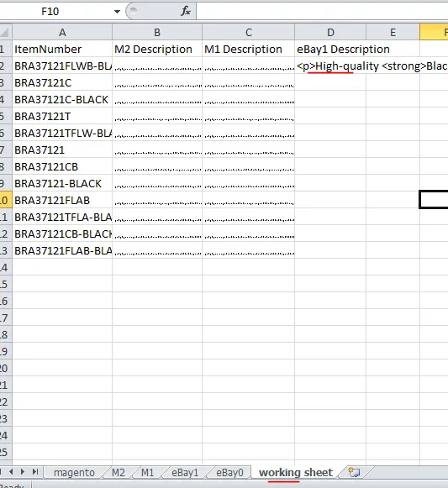
Task: Select cell BRA37121T
Action: pyautogui.click(x=62, y=116)
